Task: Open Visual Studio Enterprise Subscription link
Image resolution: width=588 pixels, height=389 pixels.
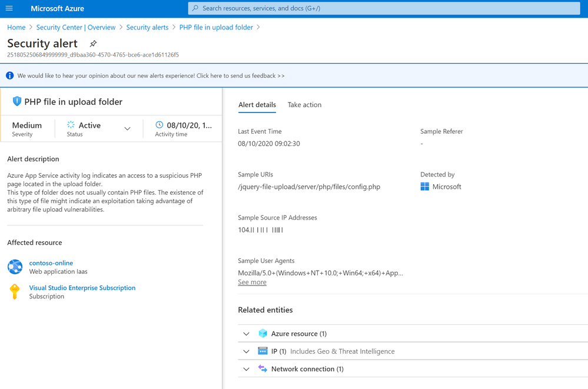Action: coord(82,288)
